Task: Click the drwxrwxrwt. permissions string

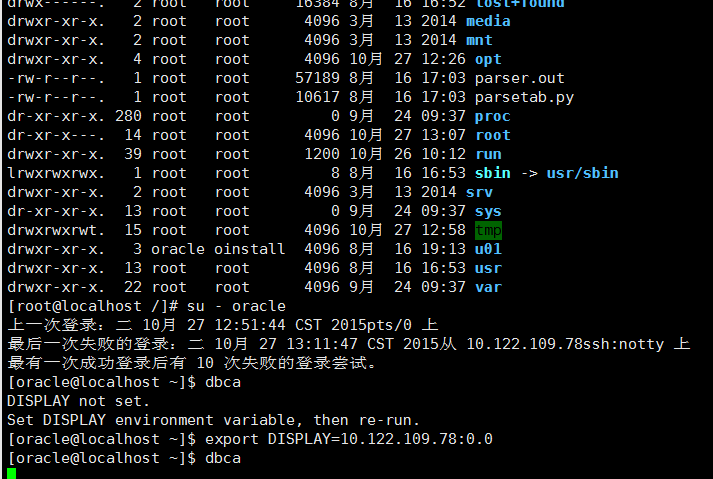Action: (x=56, y=230)
